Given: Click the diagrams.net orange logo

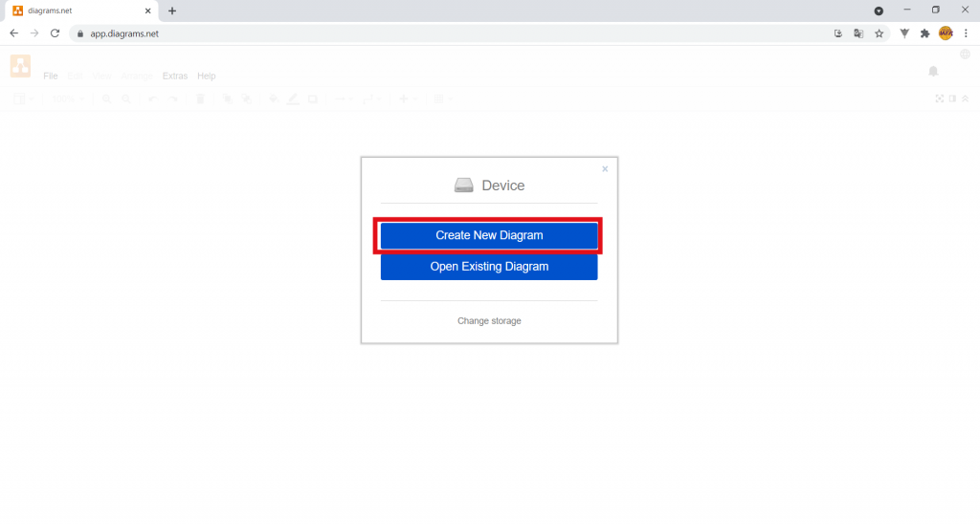Looking at the screenshot, I should (20, 66).
